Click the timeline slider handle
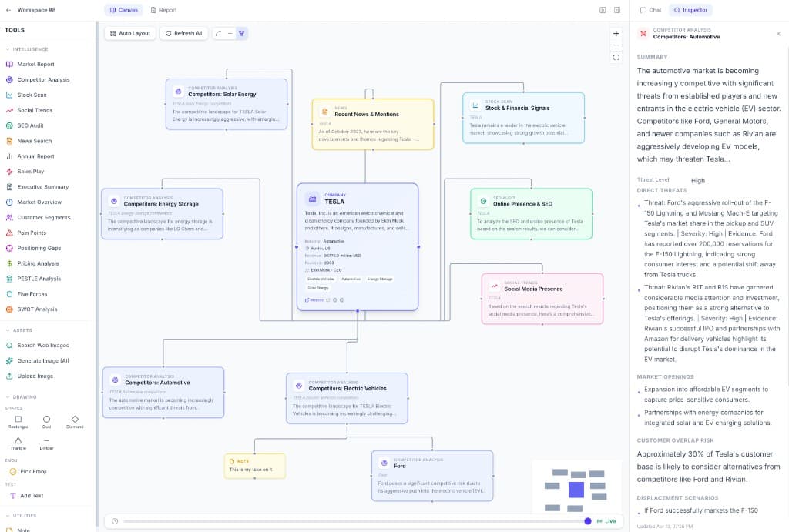The width and height of the screenshot is (789, 532). (588, 521)
